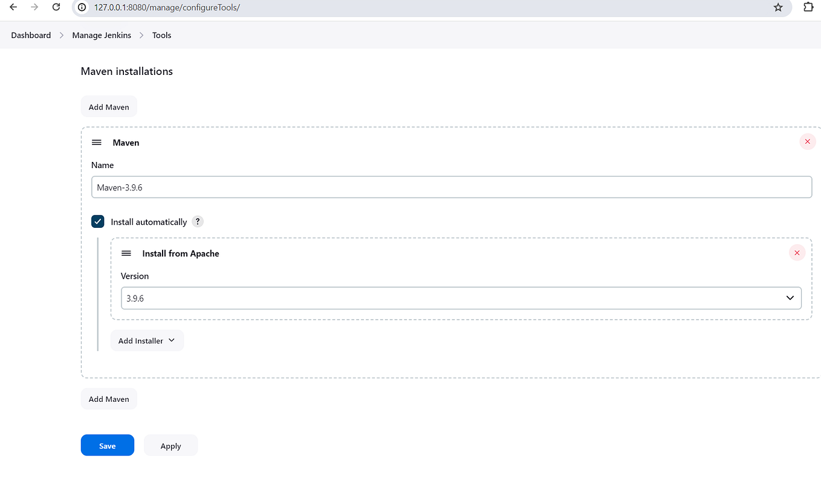Open the browser extensions puzzle icon
The width and height of the screenshot is (821, 504).
coord(808,7)
